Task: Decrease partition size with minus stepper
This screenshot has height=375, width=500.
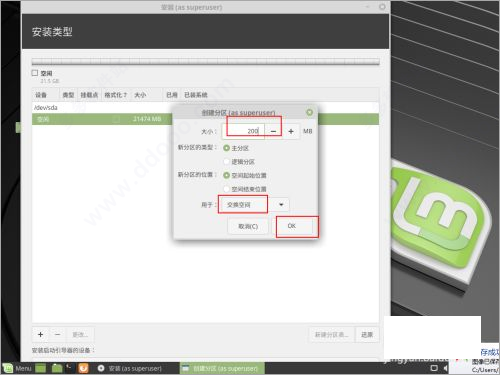Action: click(x=273, y=131)
